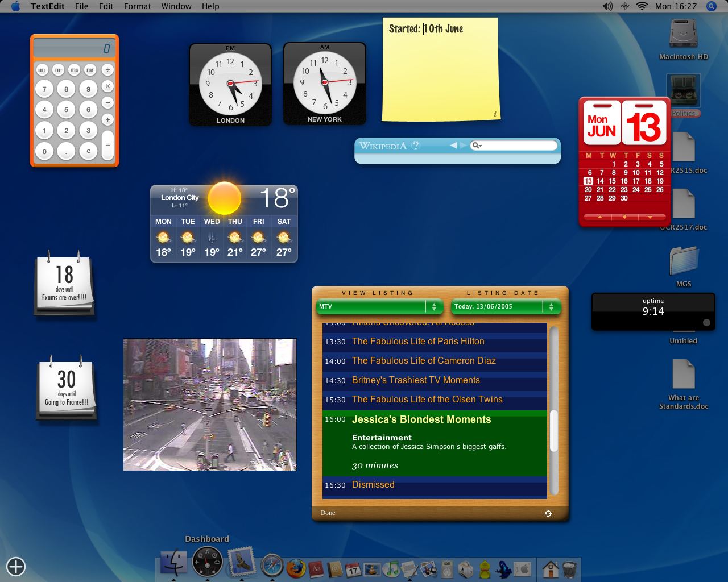The image size is (728, 582).
Task: Click the Dashboard icon in the Dock
Action: pos(207,563)
